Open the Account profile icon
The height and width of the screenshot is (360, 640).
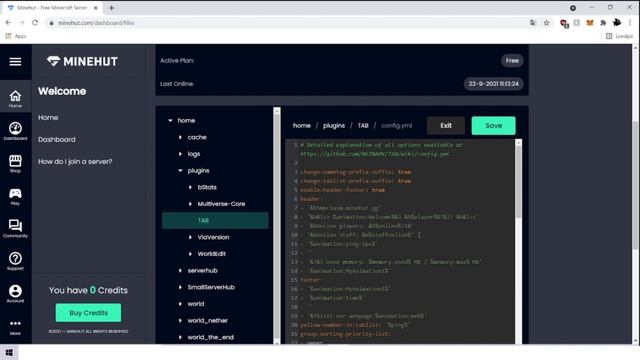[16, 293]
